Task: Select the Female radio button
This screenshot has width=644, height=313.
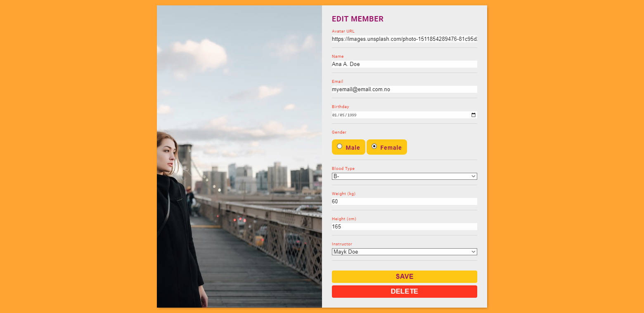Action: coord(374,146)
